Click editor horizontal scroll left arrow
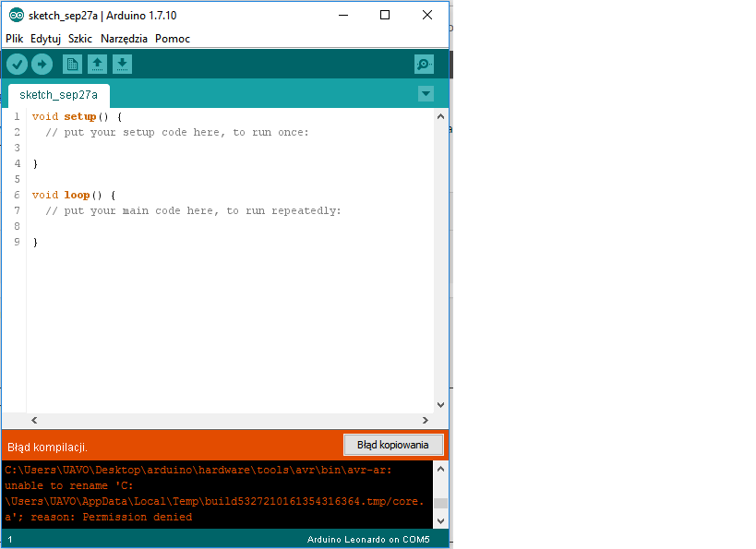Image resolution: width=756 pixels, height=549 pixels. coord(34,421)
